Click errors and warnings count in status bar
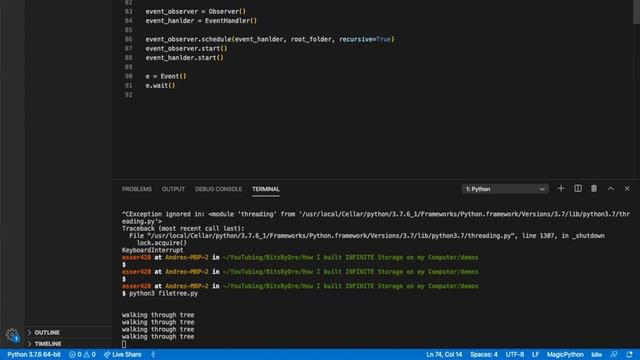This screenshot has height=360, width=640. [82, 354]
